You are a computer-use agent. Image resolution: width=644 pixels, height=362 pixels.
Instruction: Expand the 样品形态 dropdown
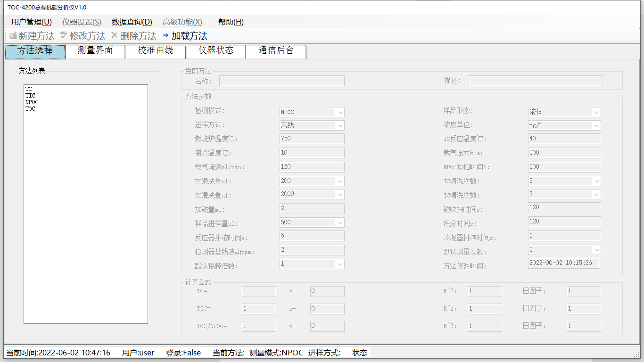point(596,112)
